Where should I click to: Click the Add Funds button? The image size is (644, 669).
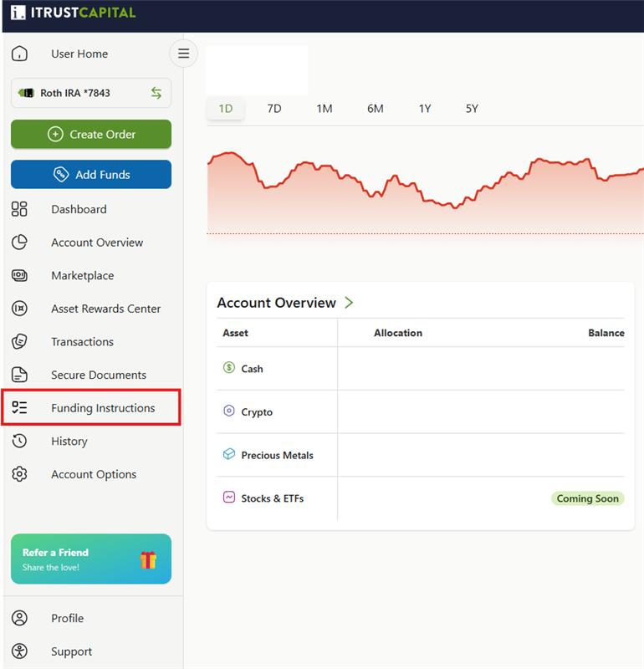coord(91,174)
